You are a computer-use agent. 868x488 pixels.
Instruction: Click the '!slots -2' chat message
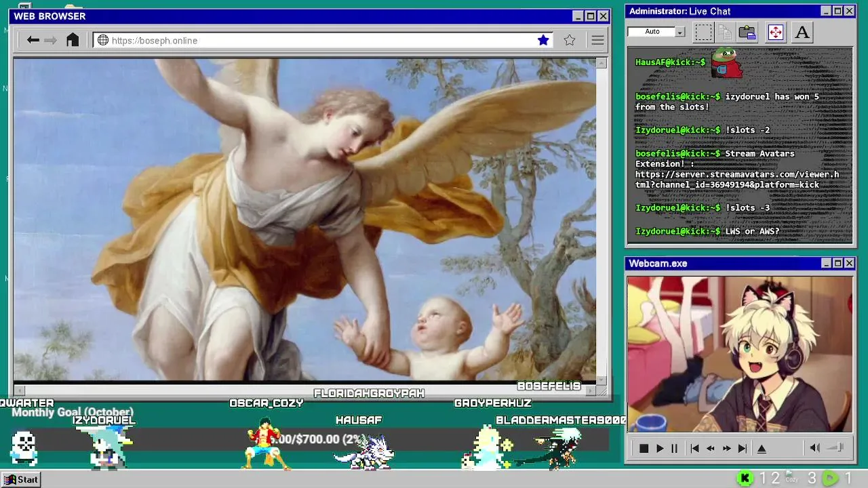tap(747, 130)
